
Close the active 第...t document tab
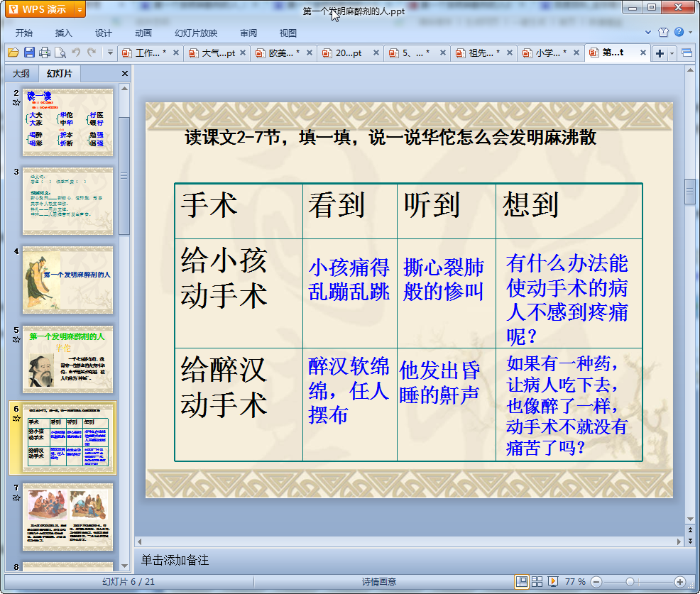[643, 53]
